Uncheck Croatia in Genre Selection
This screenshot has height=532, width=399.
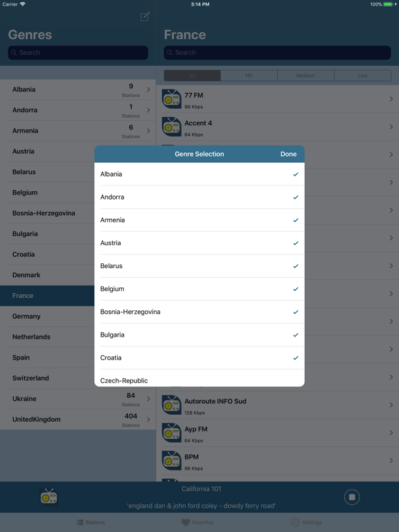(x=296, y=358)
